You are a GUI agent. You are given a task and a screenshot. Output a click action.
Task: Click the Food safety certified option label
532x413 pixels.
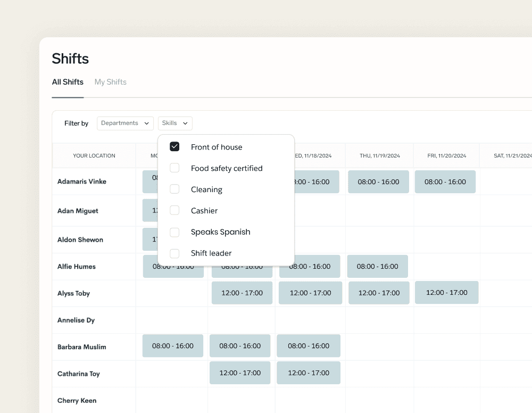coord(227,168)
